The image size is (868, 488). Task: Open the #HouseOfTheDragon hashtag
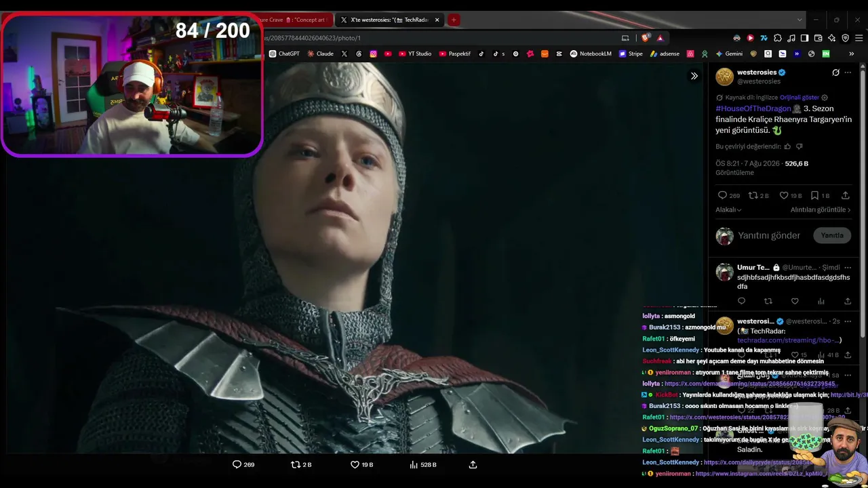point(753,108)
